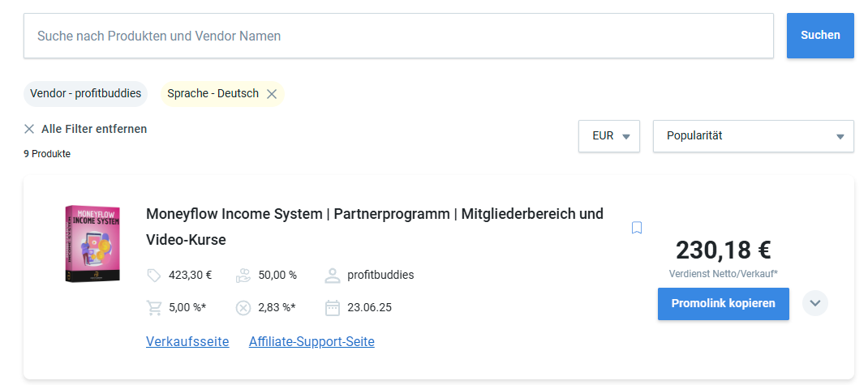Click the price tag icon
The height and width of the screenshot is (385, 868).
[154, 276]
